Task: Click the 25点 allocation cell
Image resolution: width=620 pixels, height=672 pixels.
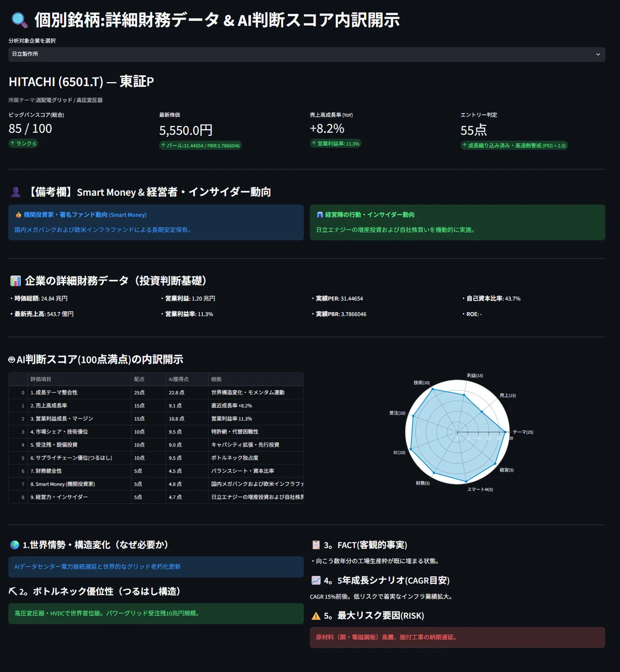Action: (x=148, y=393)
